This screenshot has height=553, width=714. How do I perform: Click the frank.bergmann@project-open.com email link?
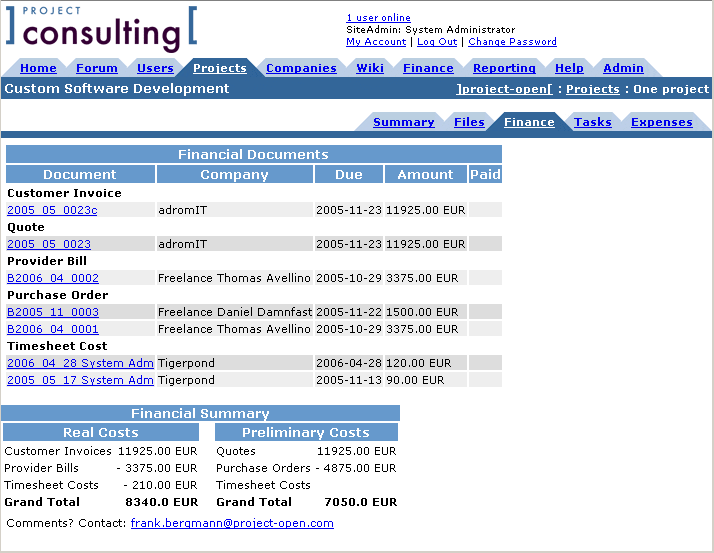tap(232, 523)
